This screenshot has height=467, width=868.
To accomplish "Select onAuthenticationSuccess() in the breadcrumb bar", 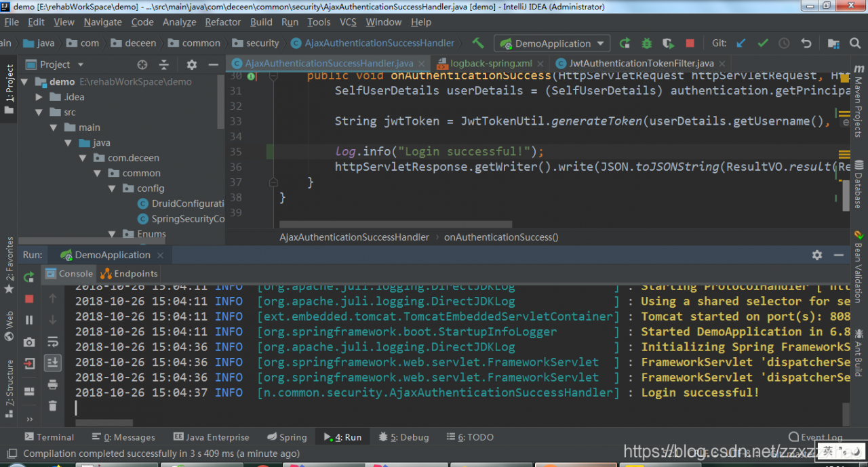I will tap(501, 237).
